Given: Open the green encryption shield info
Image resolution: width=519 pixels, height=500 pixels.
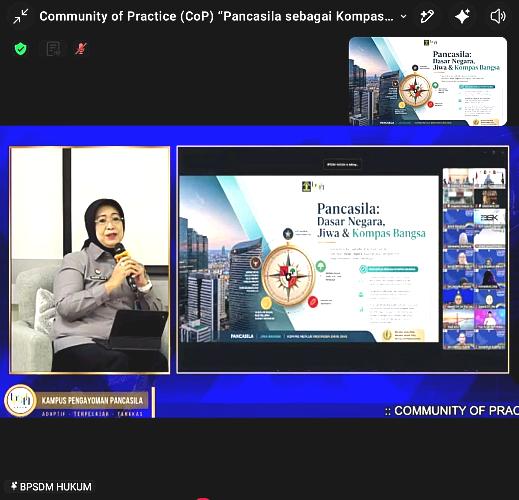Looking at the screenshot, I should point(21,49).
